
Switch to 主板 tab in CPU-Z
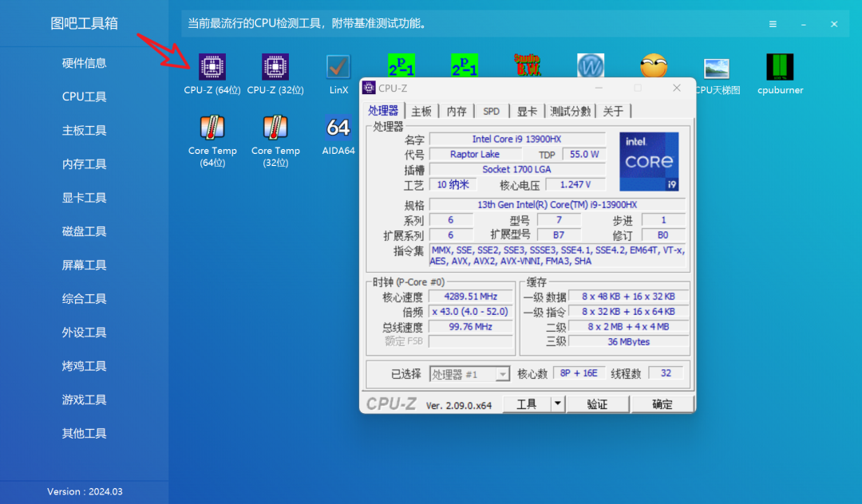[x=421, y=112]
